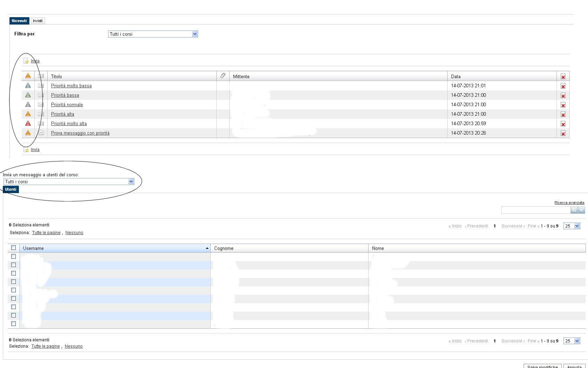Tick the first user row checkbox
This screenshot has height=368, width=588.
(x=14, y=257)
